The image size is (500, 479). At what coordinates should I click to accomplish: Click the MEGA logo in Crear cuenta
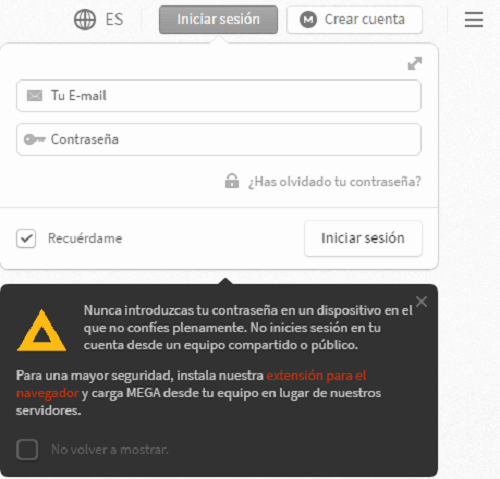pyautogui.click(x=308, y=20)
